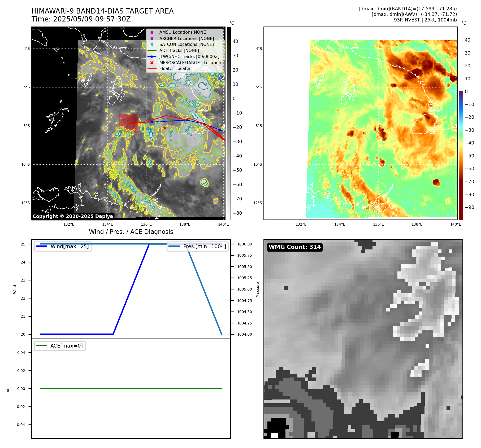Click the '−80' value on the grayscale colorbar
The width and height of the screenshot is (481, 448).
pyautogui.click(x=237, y=213)
